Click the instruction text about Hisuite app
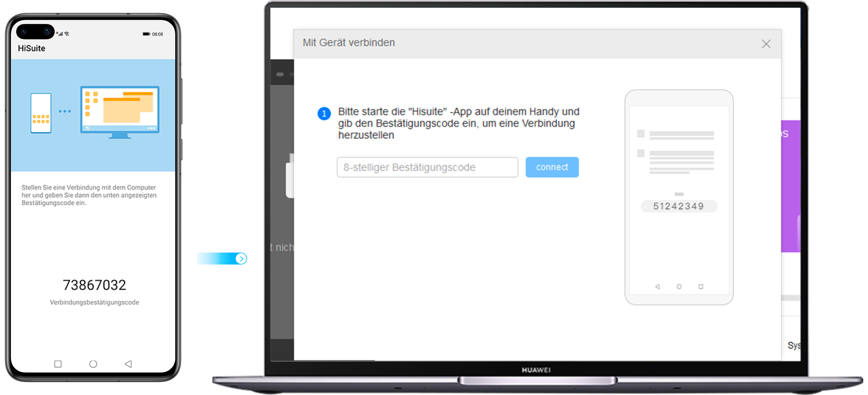The width and height of the screenshot is (868, 395). pyautogui.click(x=459, y=123)
